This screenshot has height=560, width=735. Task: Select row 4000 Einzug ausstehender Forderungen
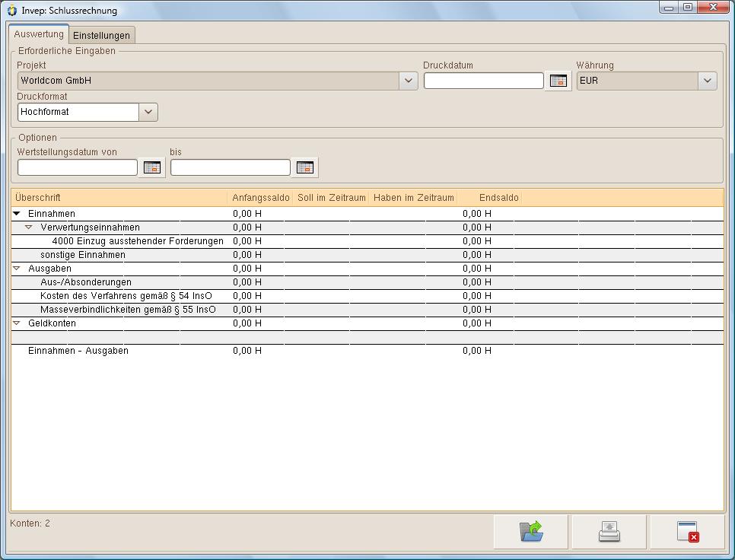click(x=367, y=241)
